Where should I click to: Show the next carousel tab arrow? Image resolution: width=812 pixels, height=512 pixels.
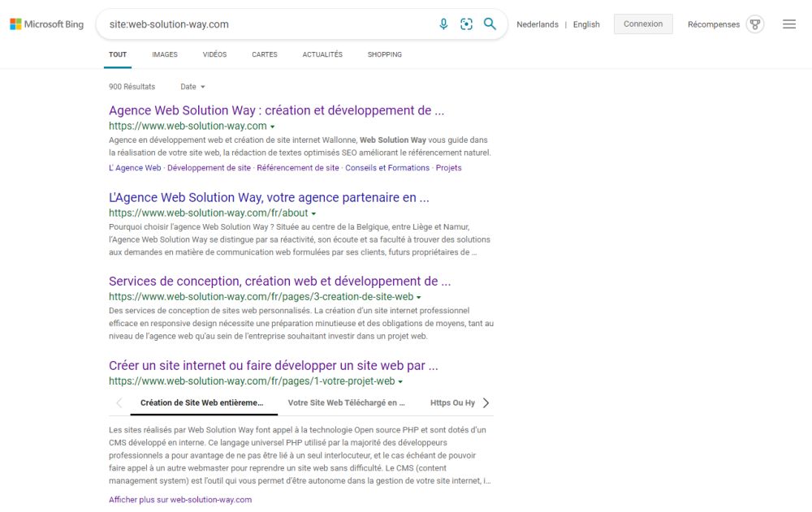pyautogui.click(x=486, y=402)
